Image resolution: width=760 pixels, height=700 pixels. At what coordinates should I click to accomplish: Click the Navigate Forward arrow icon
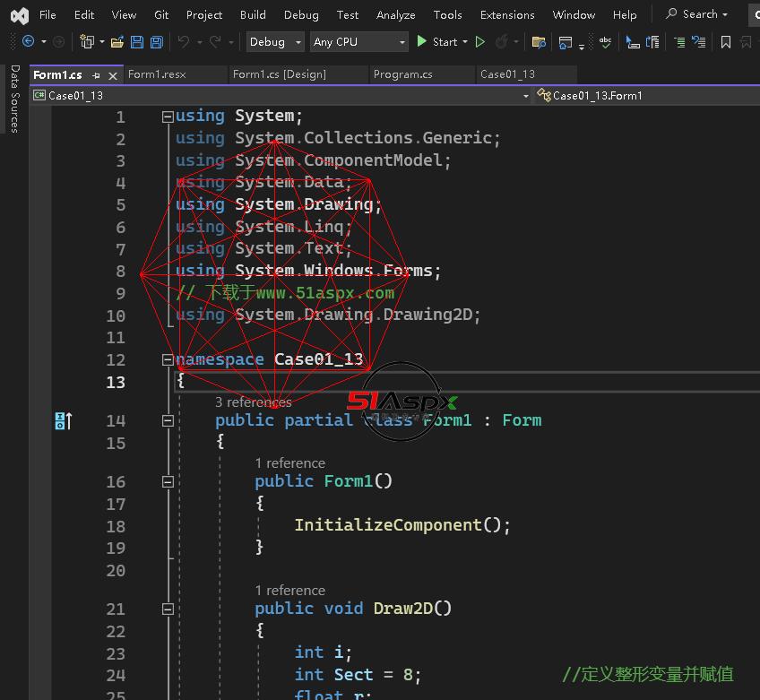pyautogui.click(x=58, y=42)
